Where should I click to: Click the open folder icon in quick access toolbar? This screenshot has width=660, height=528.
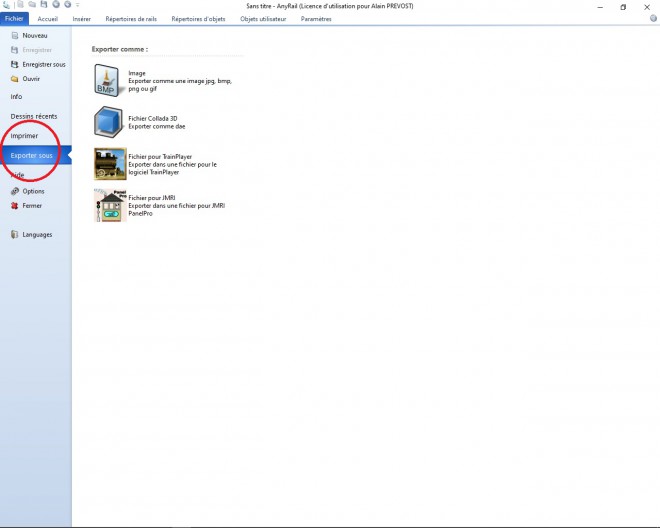(x=32, y=5)
